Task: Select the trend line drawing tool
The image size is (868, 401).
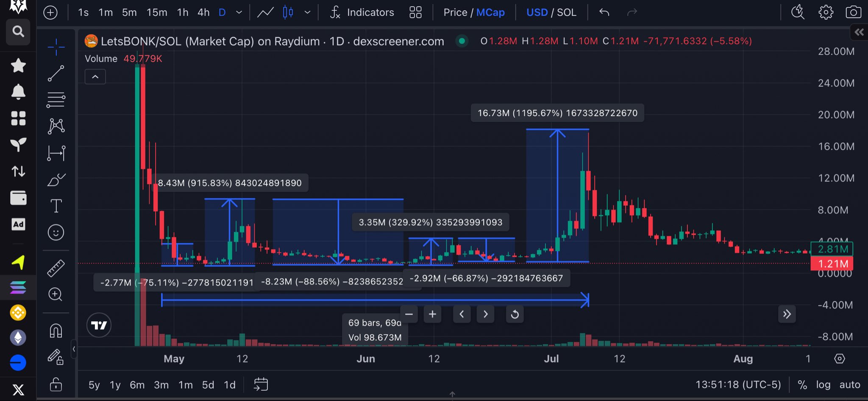Action: coord(56,73)
